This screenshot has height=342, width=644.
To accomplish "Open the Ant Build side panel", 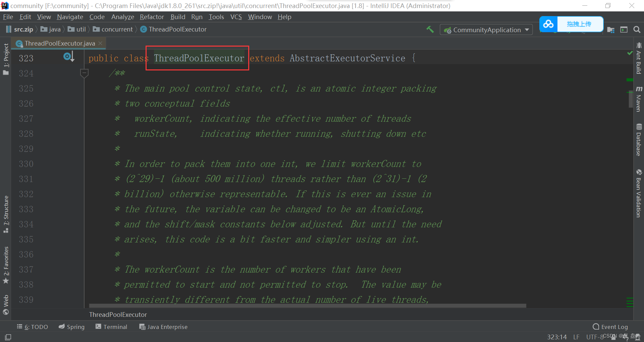I will click(x=639, y=58).
